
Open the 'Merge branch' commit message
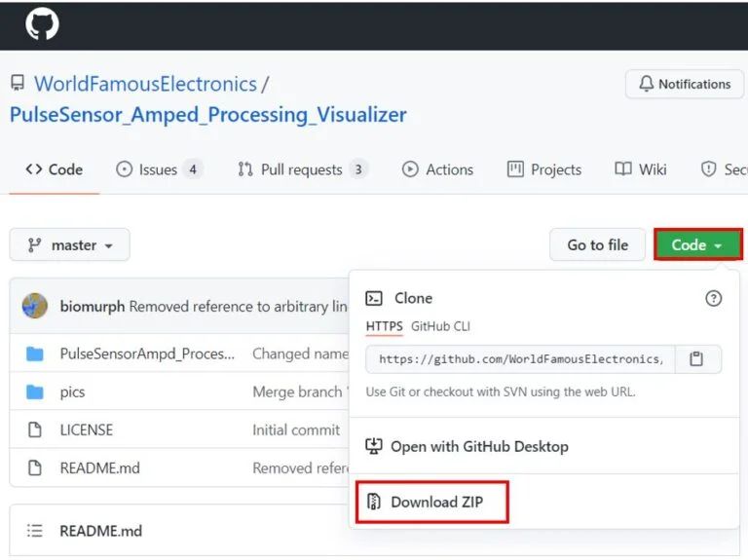(x=301, y=392)
